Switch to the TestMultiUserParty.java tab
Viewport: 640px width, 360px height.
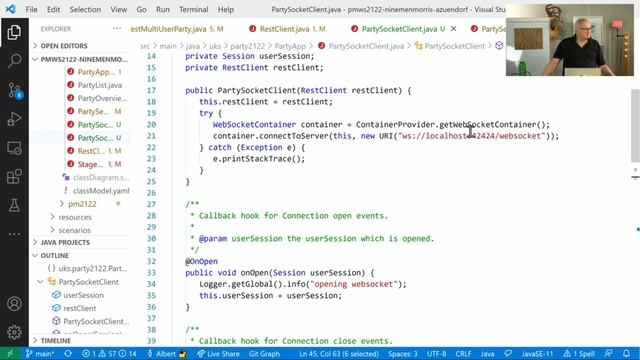tap(177, 29)
